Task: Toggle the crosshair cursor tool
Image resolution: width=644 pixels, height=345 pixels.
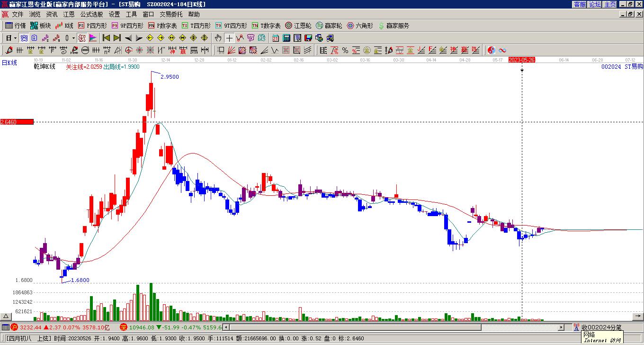Action: pos(229,38)
